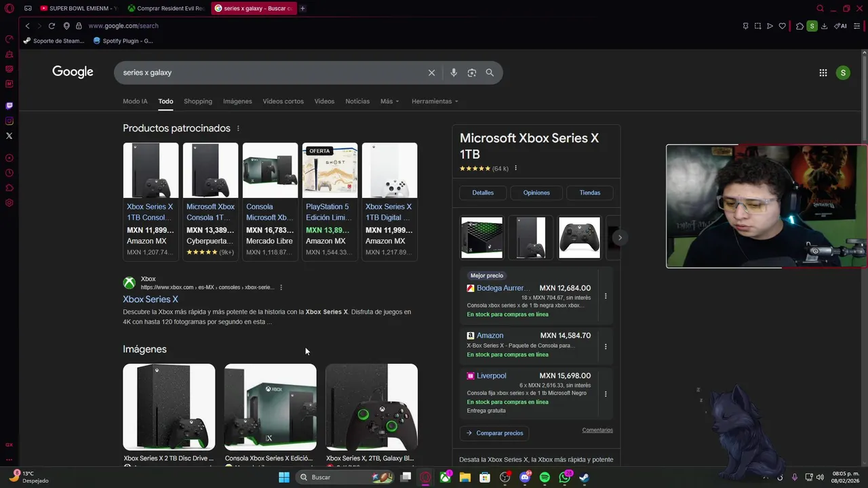
Task: Open the PlayStation 5 Edición Limitada sponsored product
Action: [x=330, y=201]
